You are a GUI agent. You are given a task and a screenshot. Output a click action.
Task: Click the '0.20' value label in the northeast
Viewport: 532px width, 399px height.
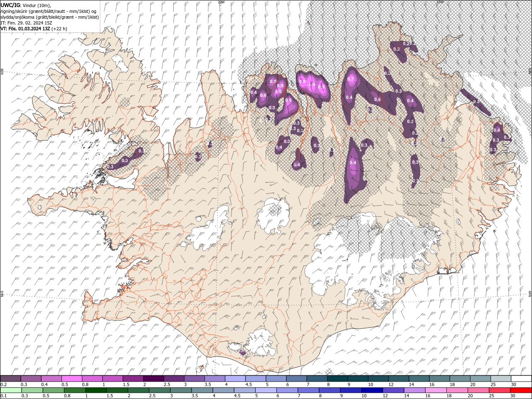407,44
